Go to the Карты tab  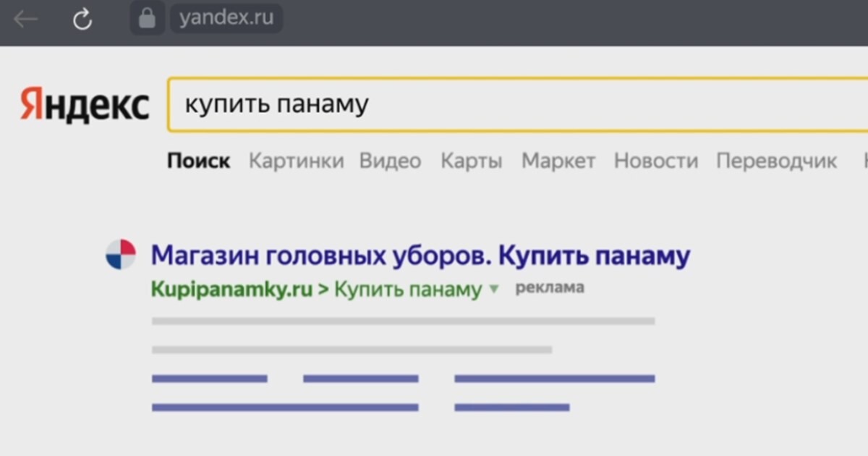[471, 161]
